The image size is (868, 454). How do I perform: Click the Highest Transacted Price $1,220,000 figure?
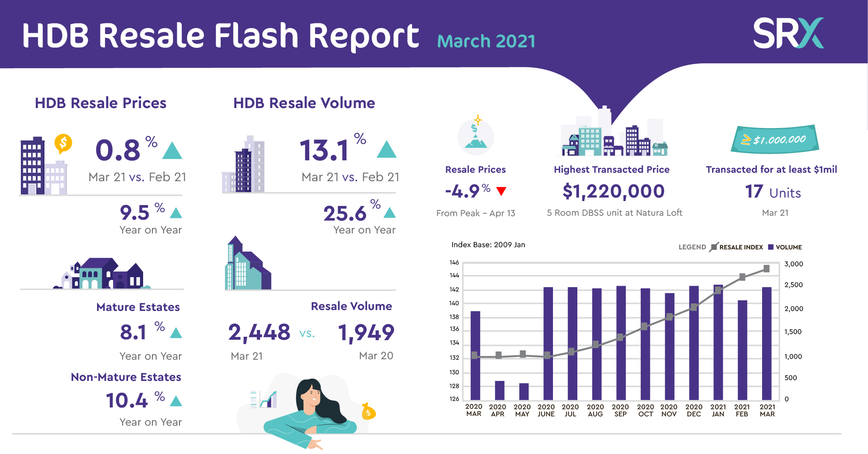[613, 191]
